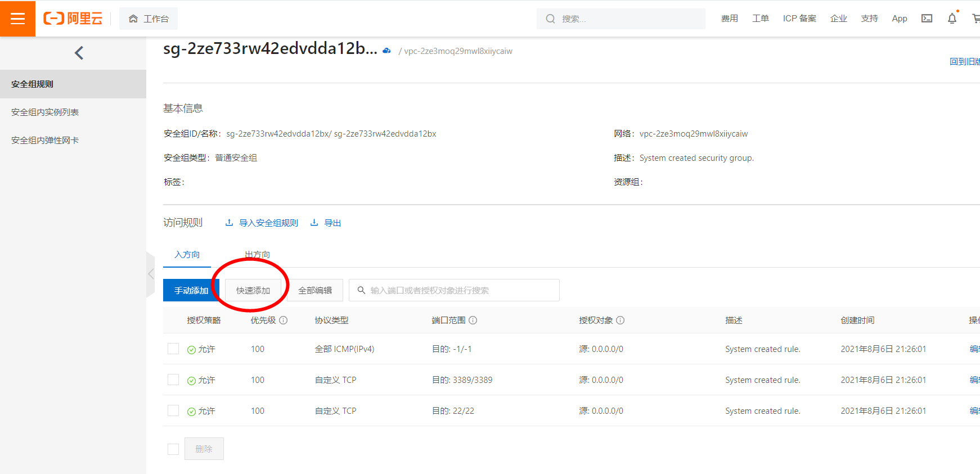The height and width of the screenshot is (474, 980).
Task: Click the cloud icon beside security group name
Action: point(386,51)
